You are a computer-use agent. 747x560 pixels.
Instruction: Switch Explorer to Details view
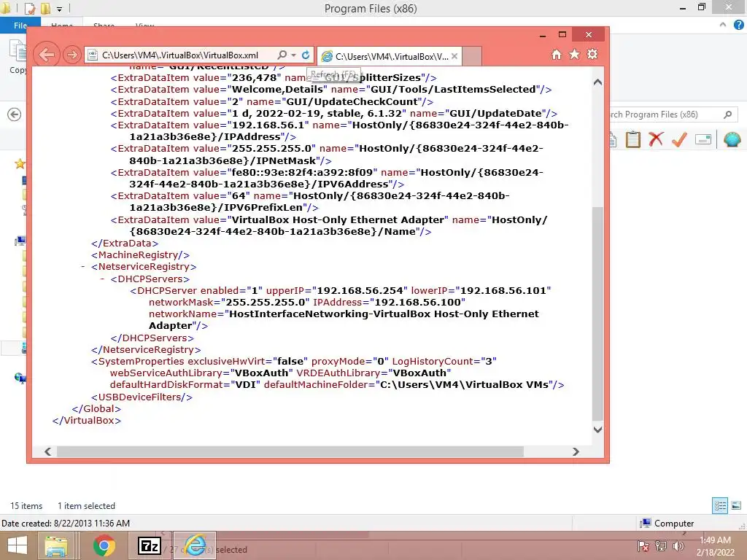click(x=720, y=506)
